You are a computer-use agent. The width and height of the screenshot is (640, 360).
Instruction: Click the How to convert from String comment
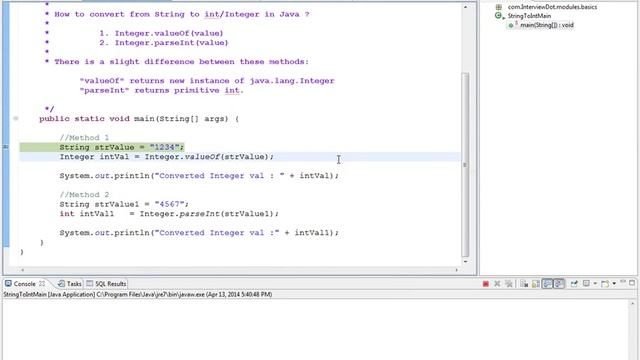(x=182, y=14)
